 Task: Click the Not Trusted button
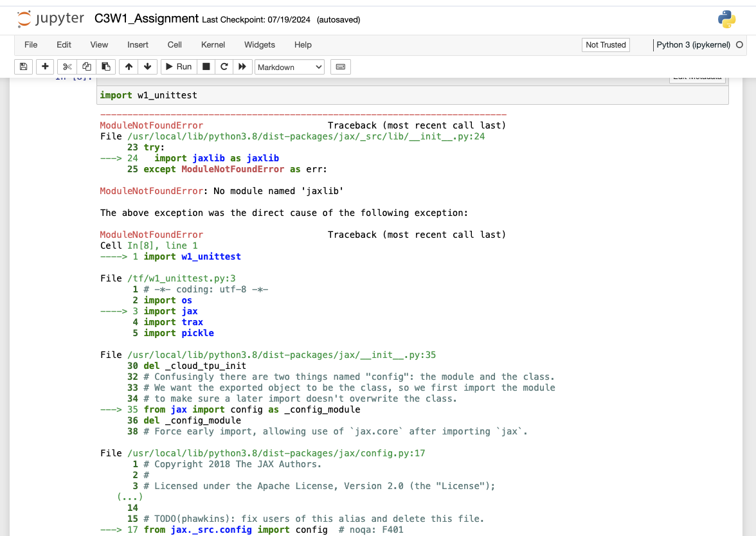coord(606,45)
